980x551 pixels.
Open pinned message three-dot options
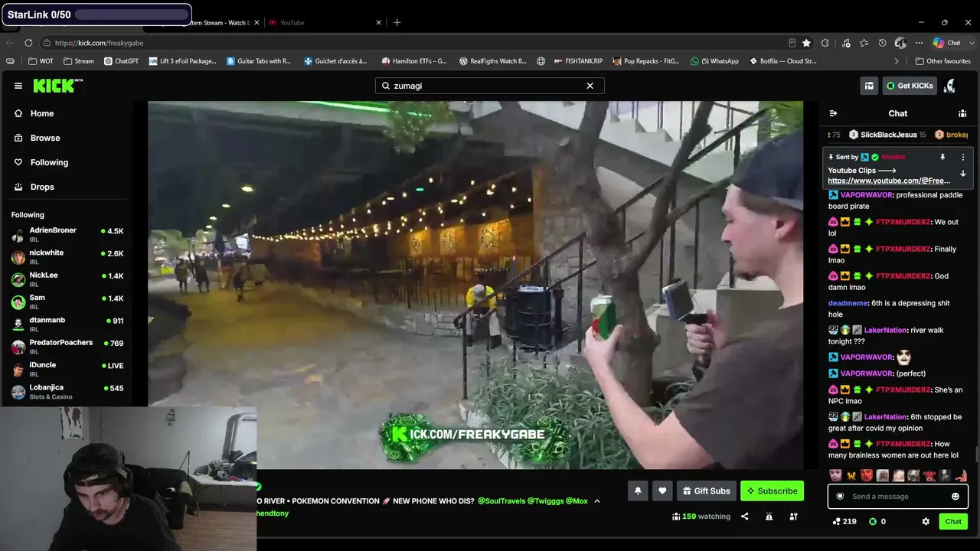coord(963,157)
